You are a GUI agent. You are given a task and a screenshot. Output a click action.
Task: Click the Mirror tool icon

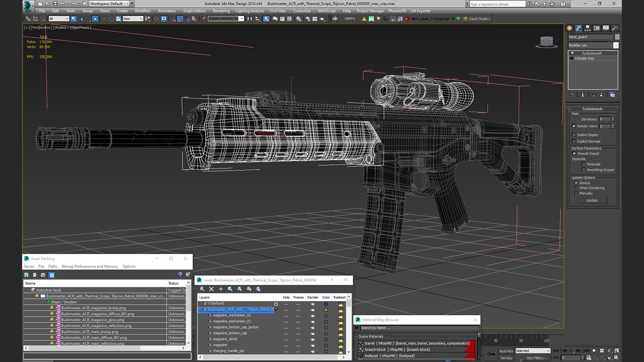pos(250,19)
